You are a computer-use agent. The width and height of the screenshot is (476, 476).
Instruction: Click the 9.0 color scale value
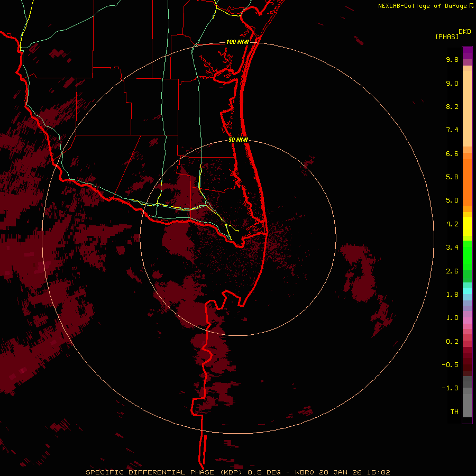click(452, 83)
